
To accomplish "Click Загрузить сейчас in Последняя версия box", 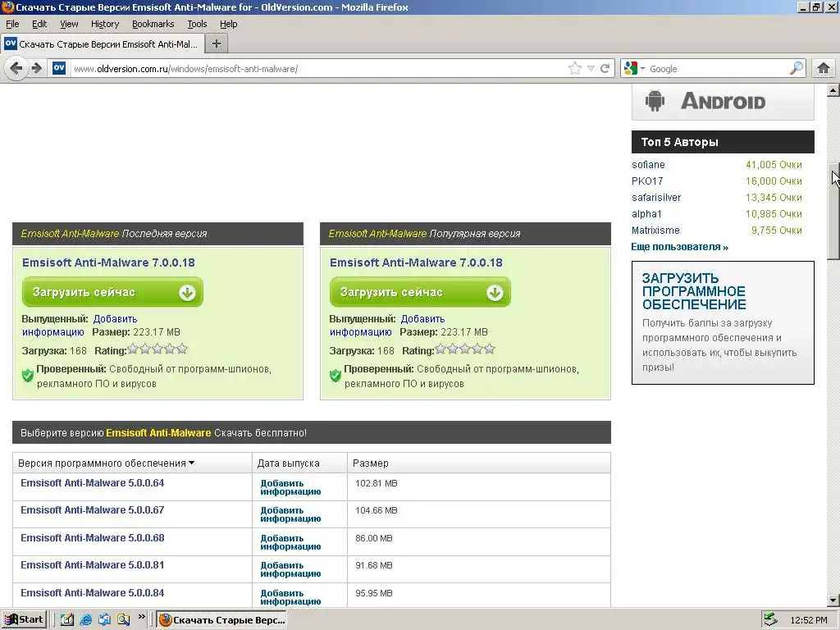I will tap(112, 292).
